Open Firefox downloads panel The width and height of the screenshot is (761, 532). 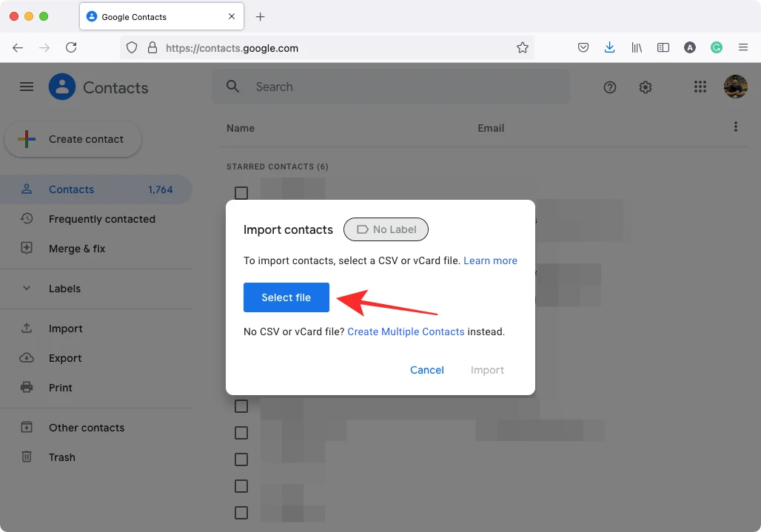609,47
